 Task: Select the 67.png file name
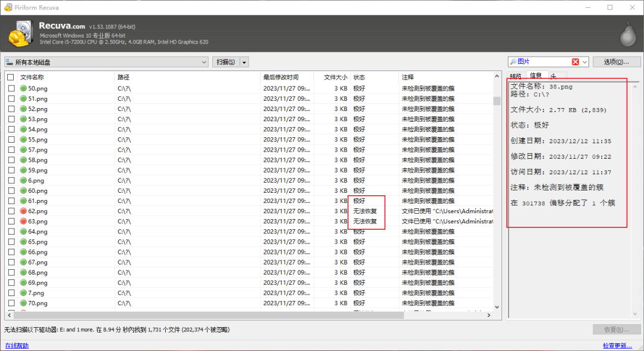[38, 262]
